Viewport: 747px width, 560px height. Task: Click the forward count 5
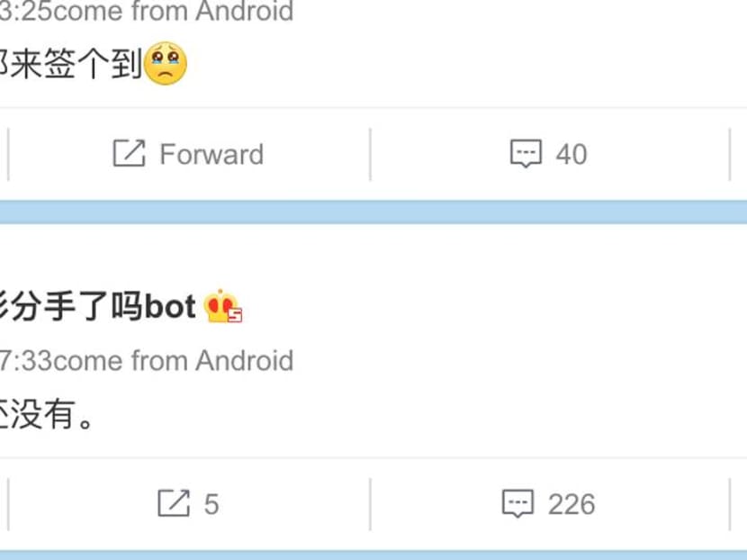[x=211, y=504]
